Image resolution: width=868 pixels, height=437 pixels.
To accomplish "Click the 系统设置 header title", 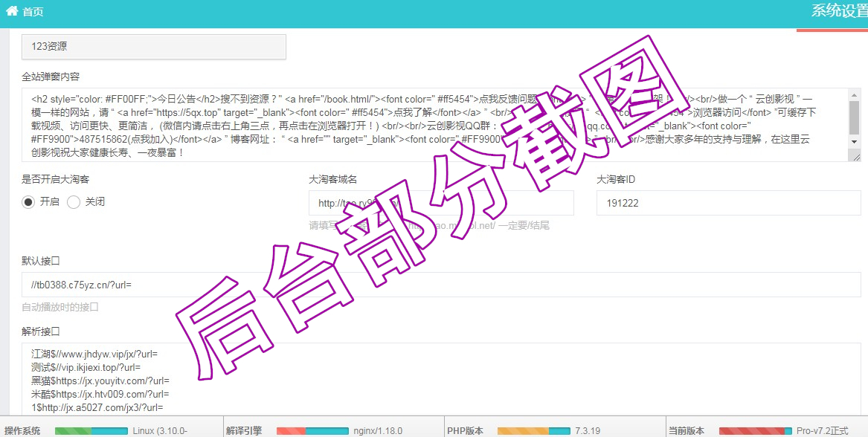I will pos(838,10).
